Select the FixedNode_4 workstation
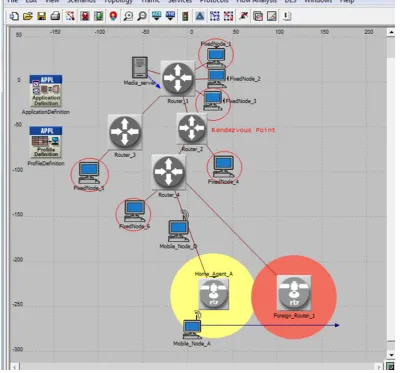This screenshot has height=373, width=400. 224,166
